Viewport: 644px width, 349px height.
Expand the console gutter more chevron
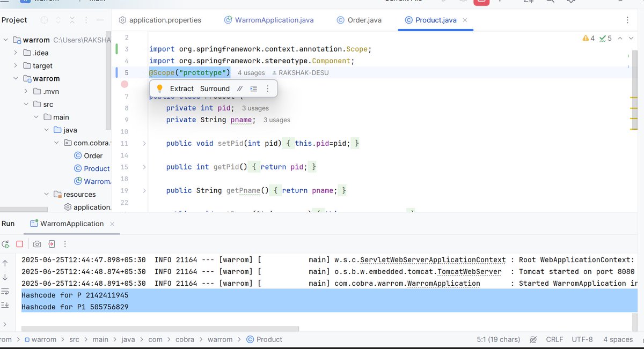tap(5, 324)
